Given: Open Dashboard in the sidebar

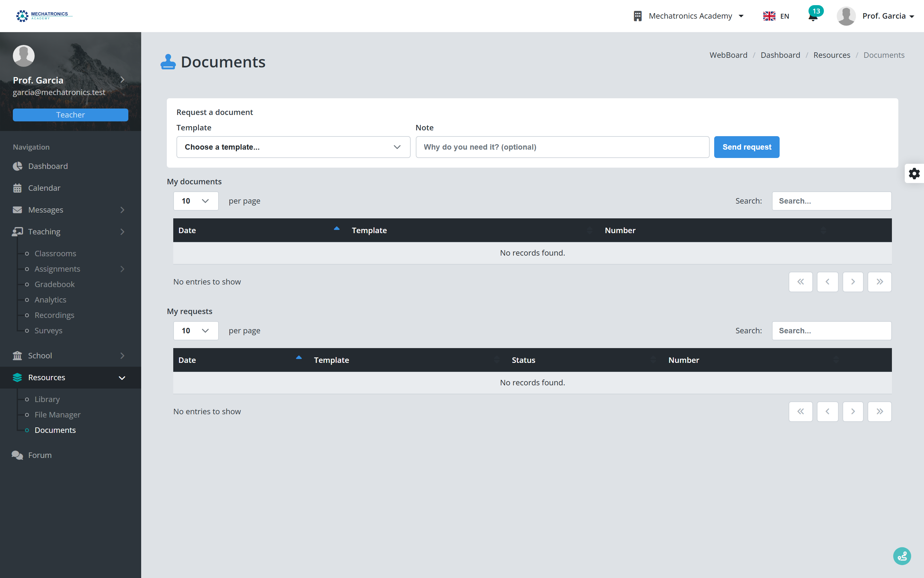Looking at the screenshot, I should pyautogui.click(x=71, y=166).
